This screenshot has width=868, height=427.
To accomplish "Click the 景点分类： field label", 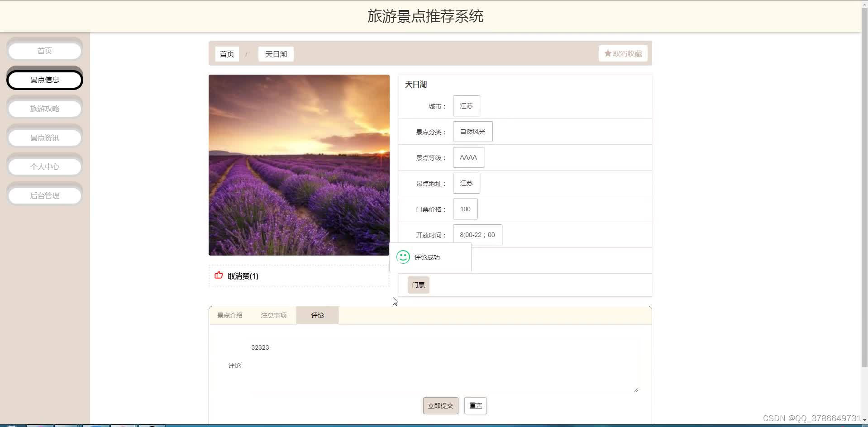I will tap(431, 132).
